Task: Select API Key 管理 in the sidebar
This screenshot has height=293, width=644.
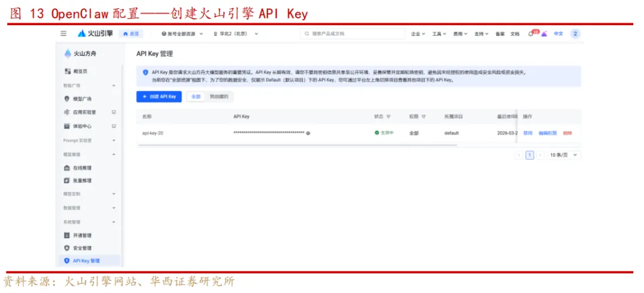Action: click(89, 261)
